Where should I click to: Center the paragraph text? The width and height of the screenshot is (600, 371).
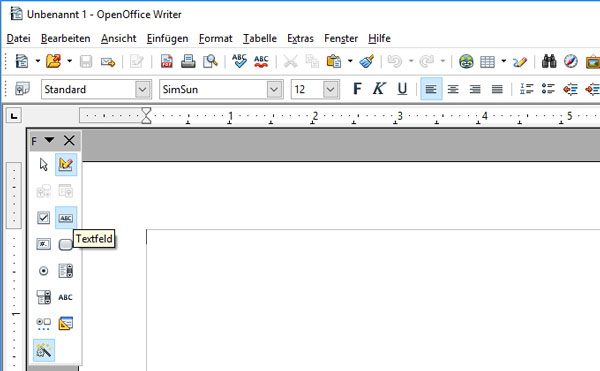pos(453,89)
